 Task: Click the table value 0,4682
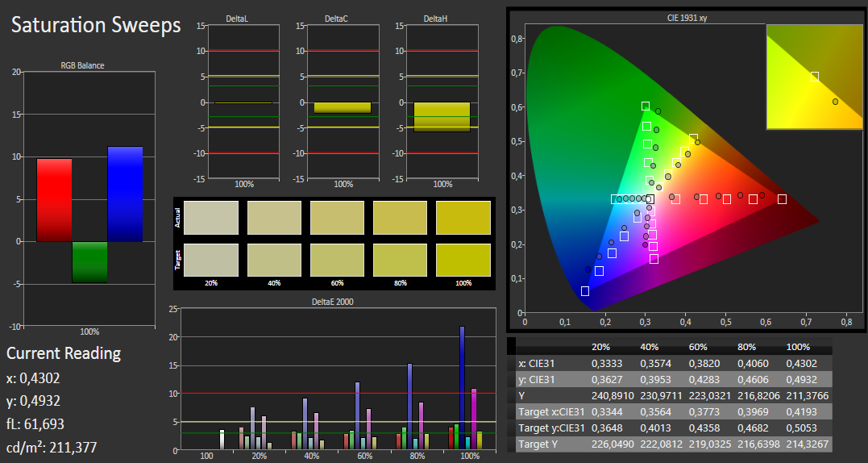[753, 428]
